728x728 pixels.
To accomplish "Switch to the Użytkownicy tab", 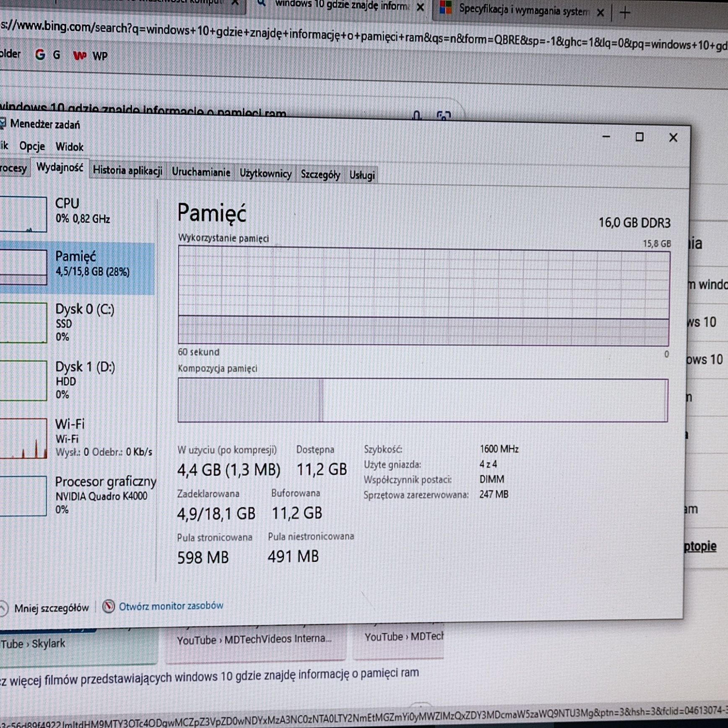I will point(265,174).
